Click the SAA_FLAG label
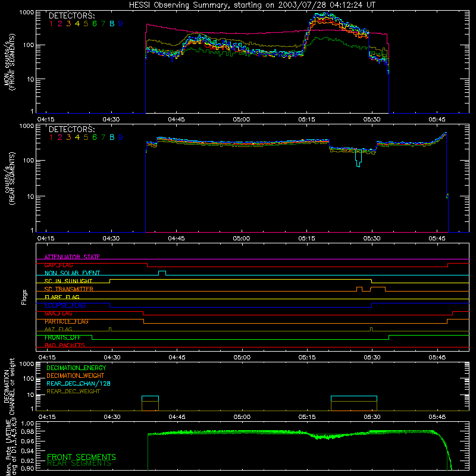This screenshot has width=476, height=476. pyautogui.click(x=58, y=314)
